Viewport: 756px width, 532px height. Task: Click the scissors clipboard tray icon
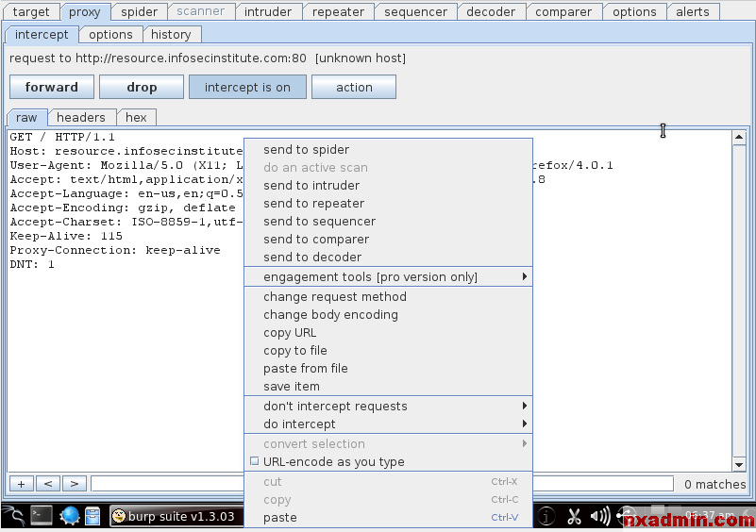click(574, 516)
